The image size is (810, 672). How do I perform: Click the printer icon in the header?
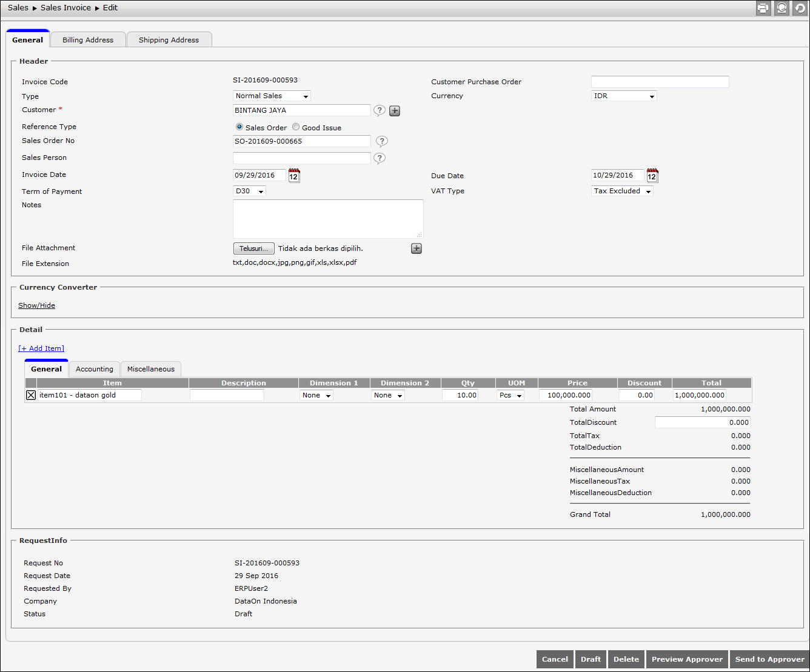763,8
